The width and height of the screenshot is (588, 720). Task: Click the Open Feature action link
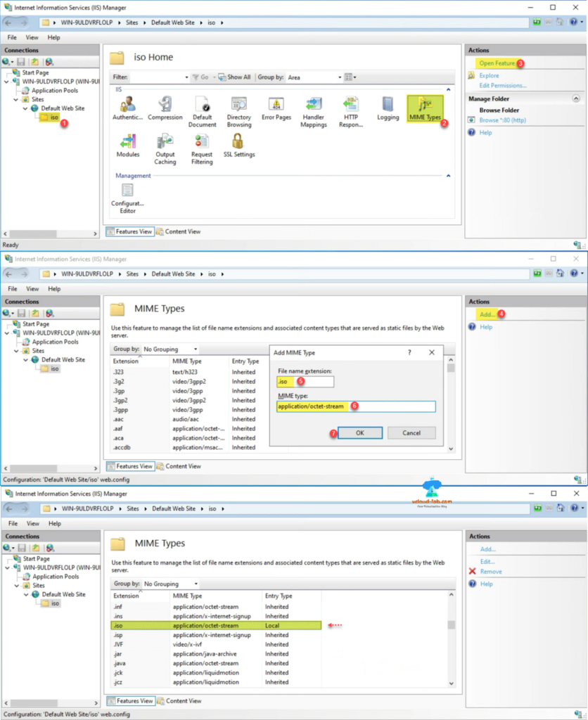tap(497, 63)
